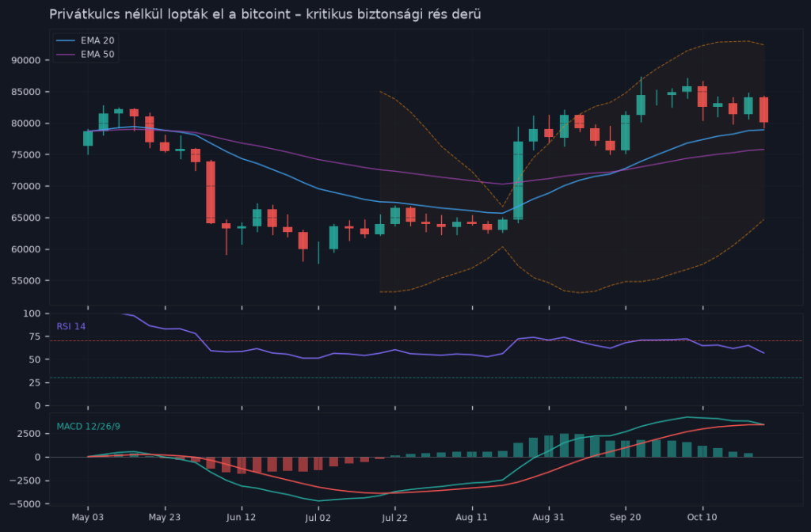Select the "EMA 50" legend label

pyautogui.click(x=97, y=55)
